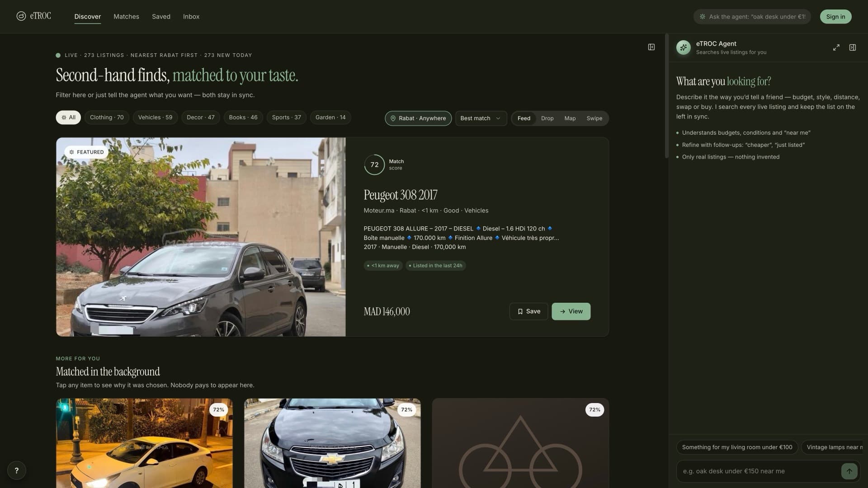Open the Best match sort dropdown

point(481,118)
